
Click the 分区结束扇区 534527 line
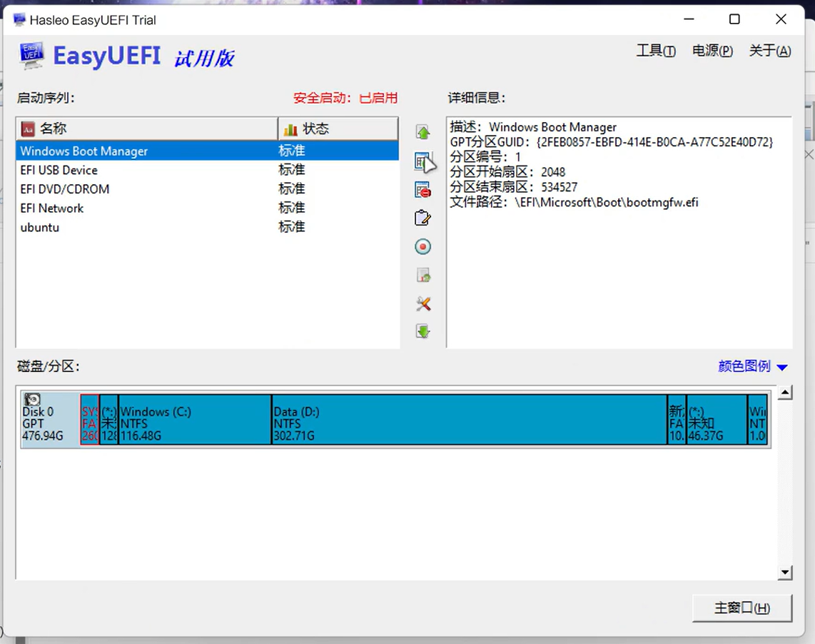click(x=514, y=187)
